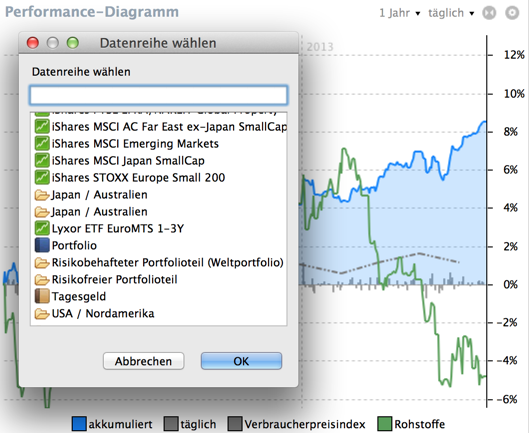This screenshot has height=433, width=529.
Task: Select the Tagesgeld entry
Action: point(159,296)
